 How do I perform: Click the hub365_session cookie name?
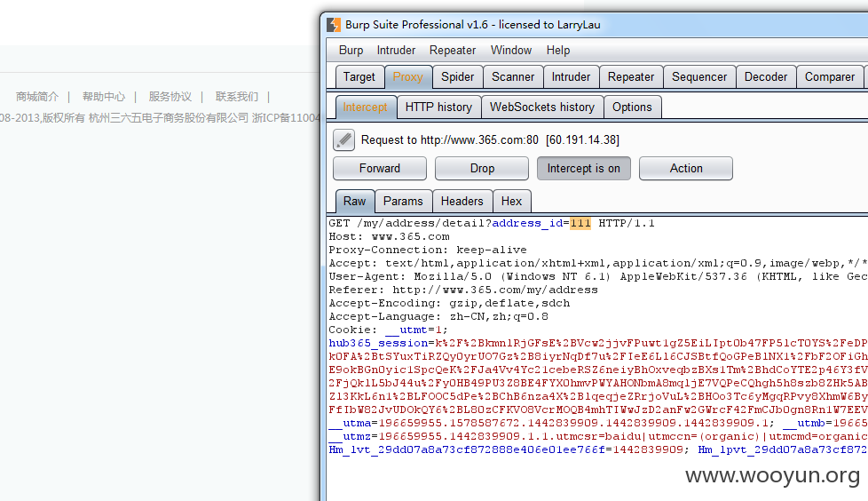pyautogui.click(x=379, y=343)
